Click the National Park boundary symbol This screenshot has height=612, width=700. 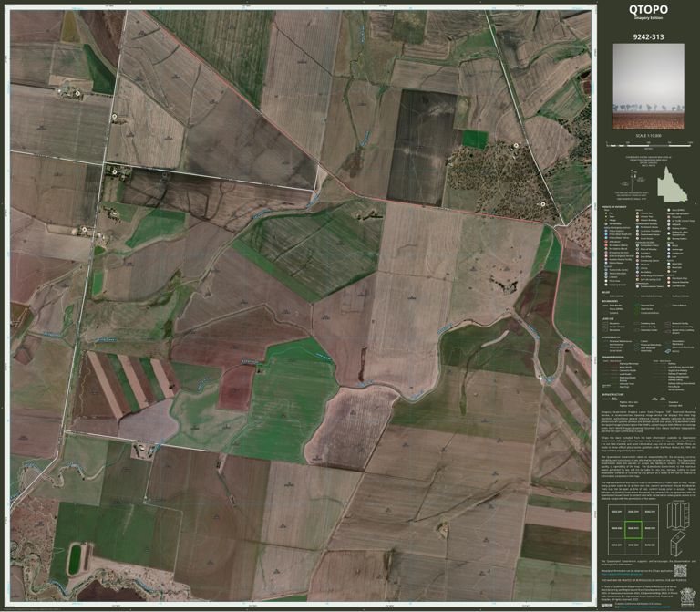click(x=636, y=306)
